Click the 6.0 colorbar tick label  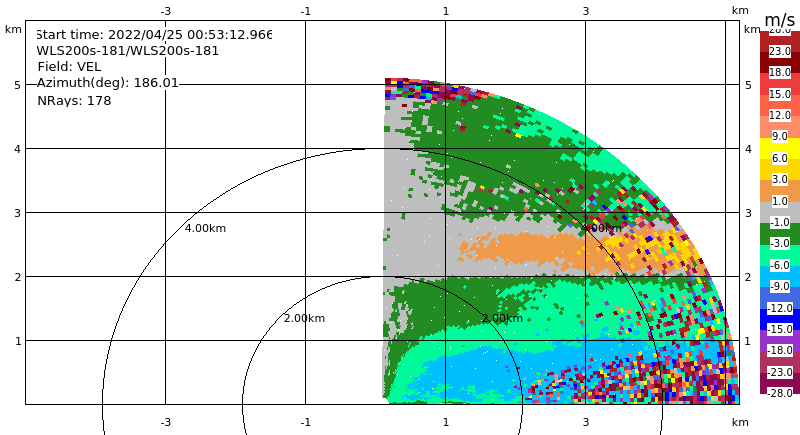click(780, 158)
